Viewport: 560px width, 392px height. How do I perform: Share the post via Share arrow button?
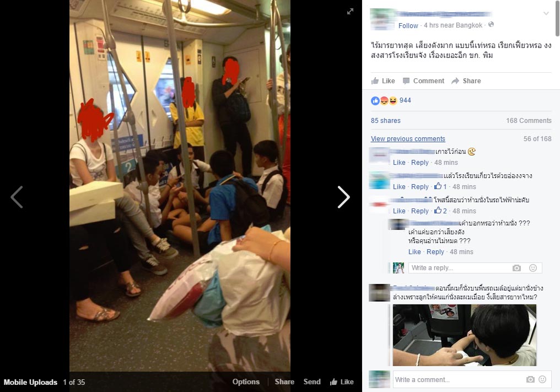[466, 80]
